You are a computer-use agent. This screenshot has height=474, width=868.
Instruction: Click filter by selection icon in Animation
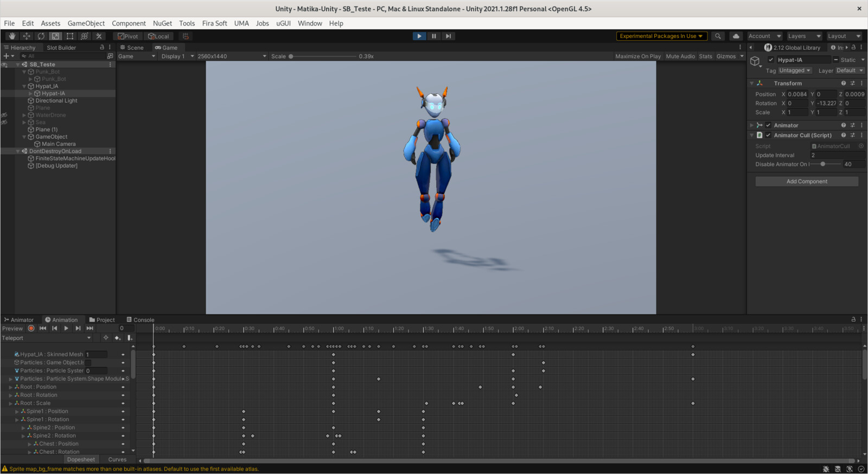tap(106, 338)
